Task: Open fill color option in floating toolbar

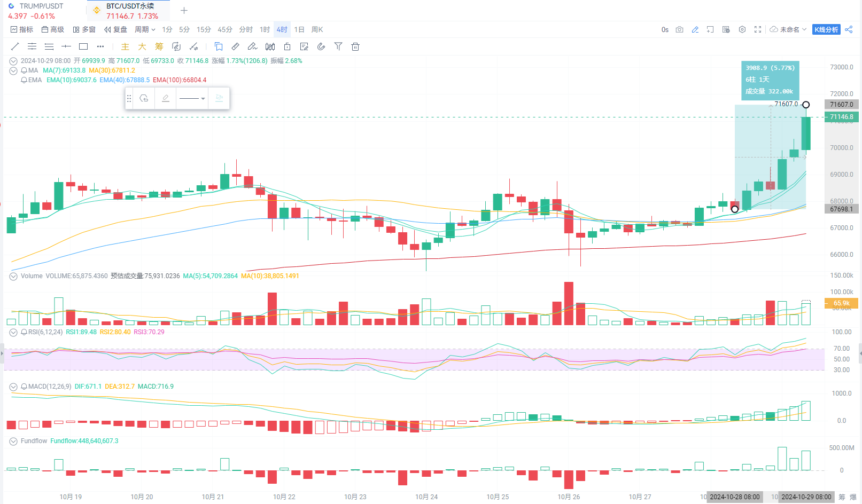Action: click(x=219, y=98)
